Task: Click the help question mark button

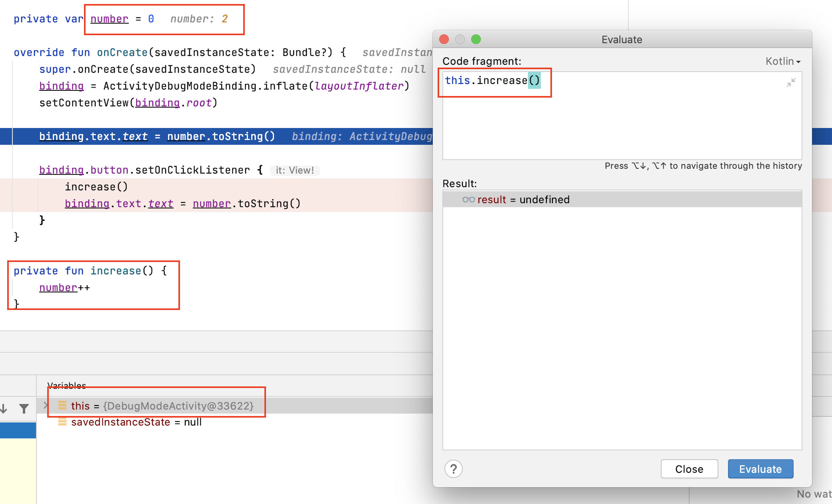Action: pos(453,469)
